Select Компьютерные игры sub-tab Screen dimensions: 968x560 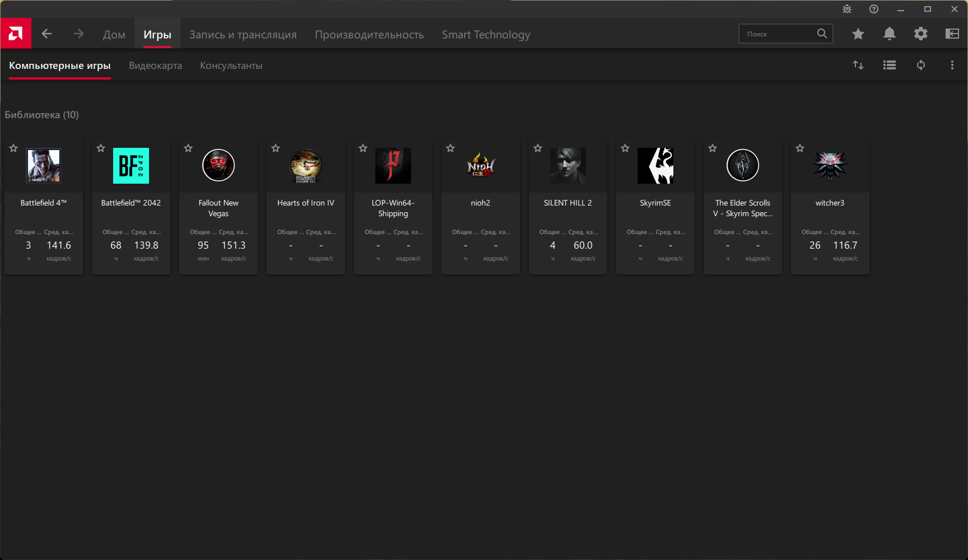click(60, 66)
